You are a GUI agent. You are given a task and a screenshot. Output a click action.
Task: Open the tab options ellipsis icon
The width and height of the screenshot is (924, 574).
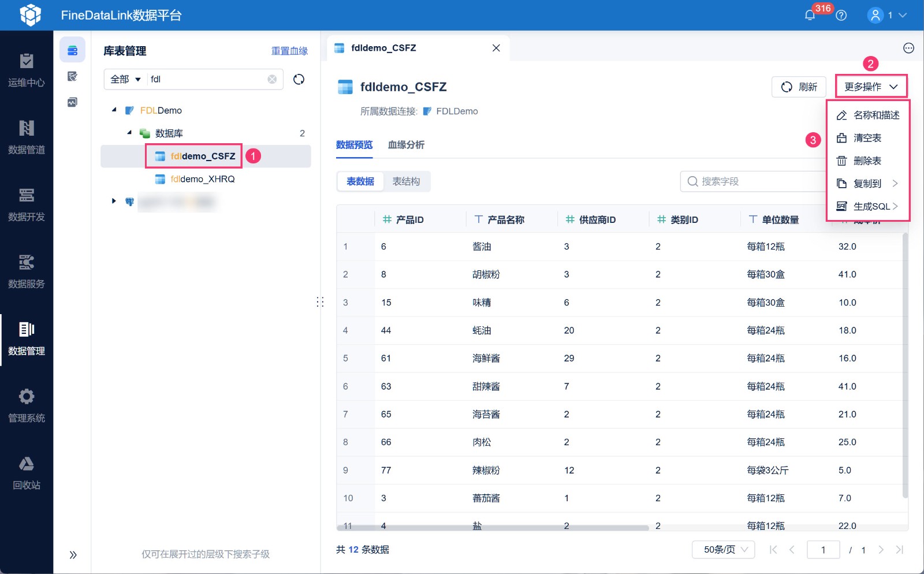908,48
